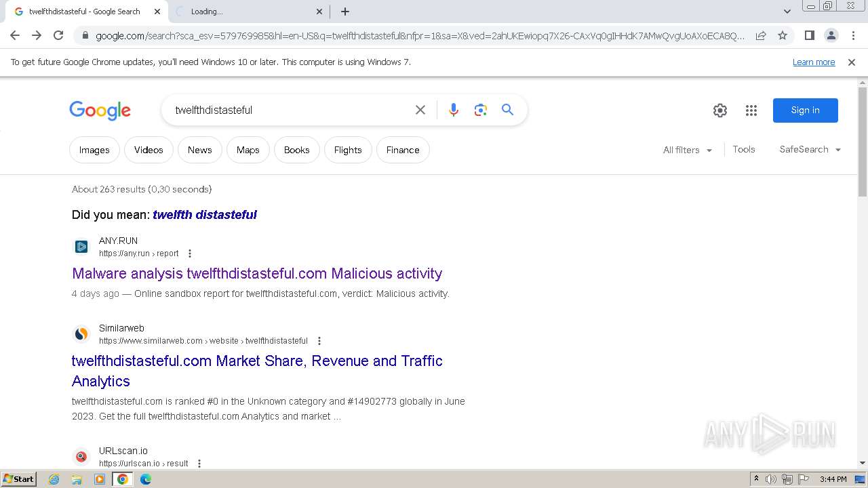Screen dimensions: 868x488
Task: Launch Internet Explorer from taskbar
Action: coord(54,479)
